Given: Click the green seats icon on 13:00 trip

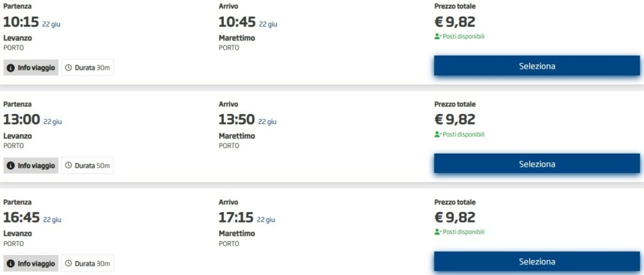Looking at the screenshot, I should [x=438, y=135].
